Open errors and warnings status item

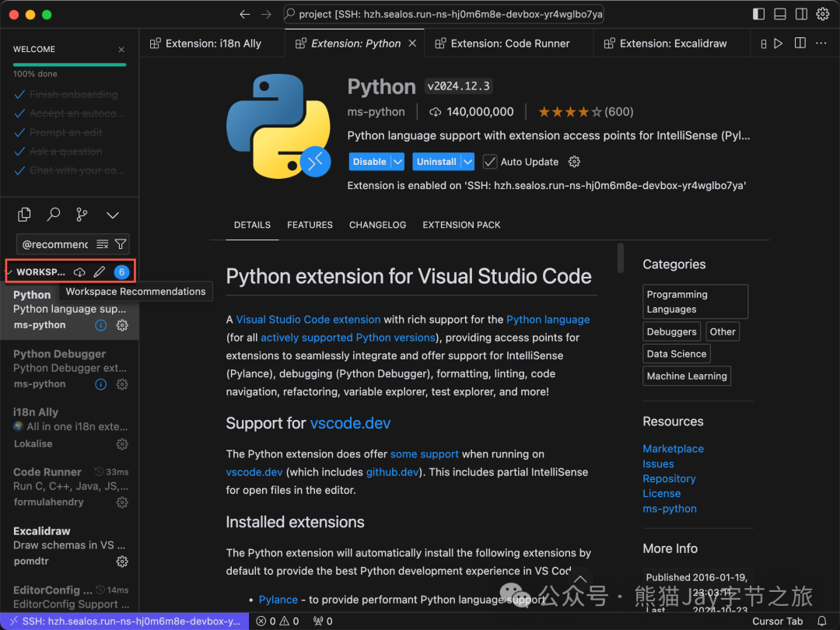click(278, 621)
